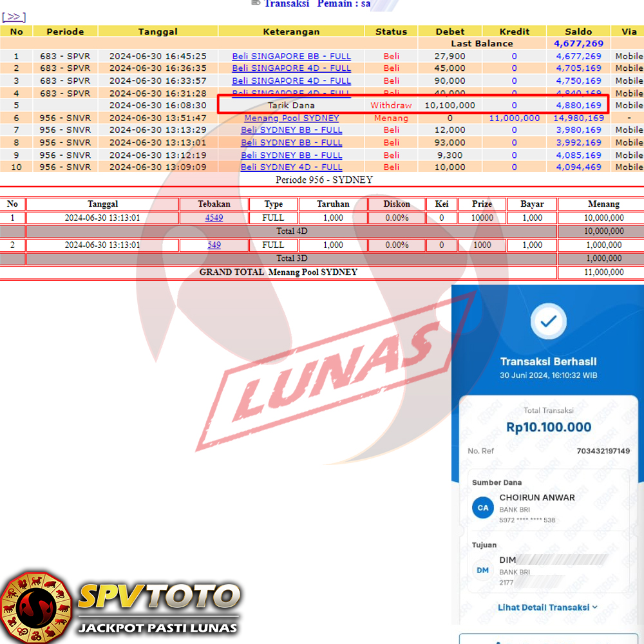
Task: Open Beli SYDNEY 4D link with 10,000 debet
Action: click(291, 167)
